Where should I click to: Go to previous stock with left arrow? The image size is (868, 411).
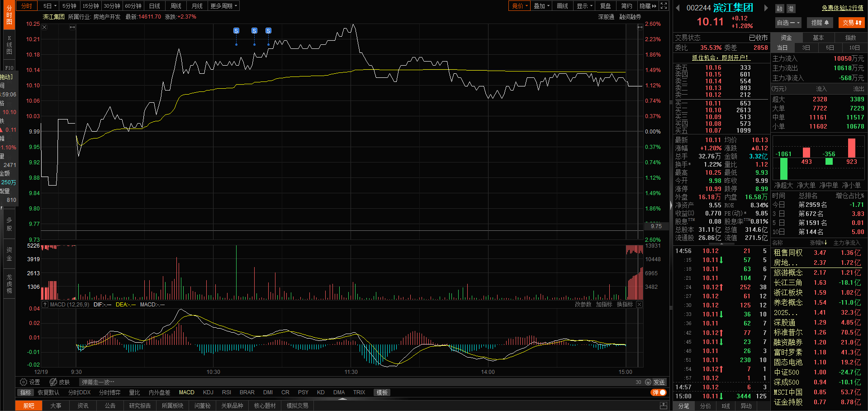(678, 8)
